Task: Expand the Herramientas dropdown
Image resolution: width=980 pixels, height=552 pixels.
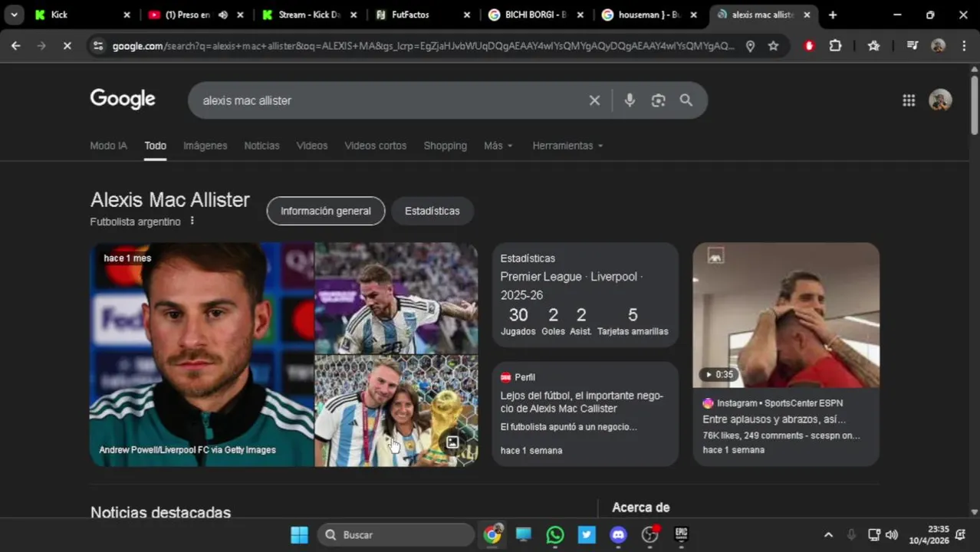Action: pos(567,146)
